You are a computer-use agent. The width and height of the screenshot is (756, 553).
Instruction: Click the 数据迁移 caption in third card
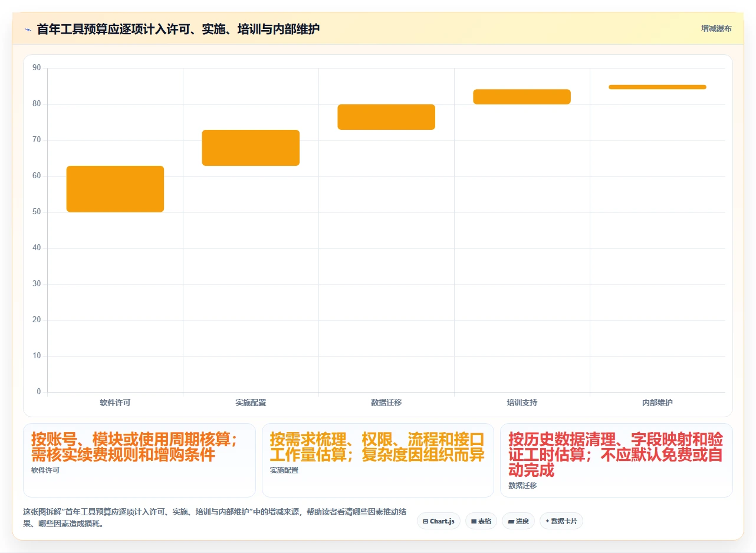click(522, 485)
